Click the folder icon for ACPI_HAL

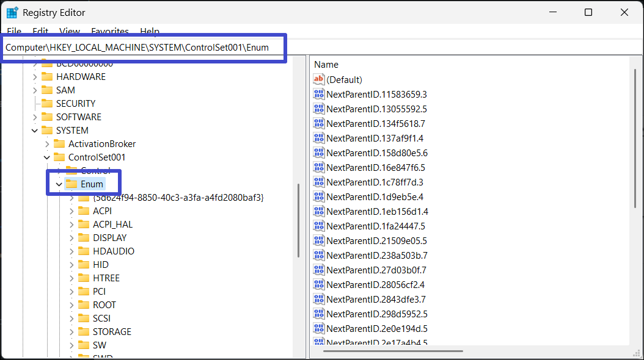point(84,225)
